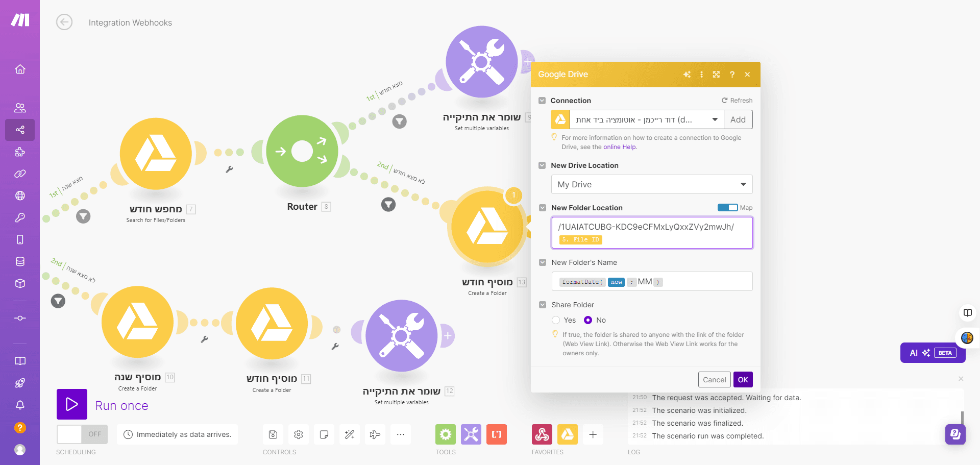Confirm the Google Drive dialog with OK
Screen dimensions: 980x465
click(743, 380)
